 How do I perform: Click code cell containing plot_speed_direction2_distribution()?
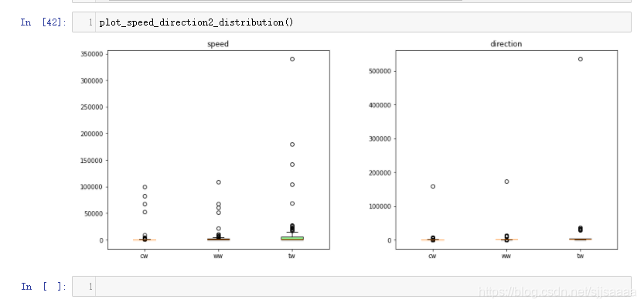coord(352,22)
